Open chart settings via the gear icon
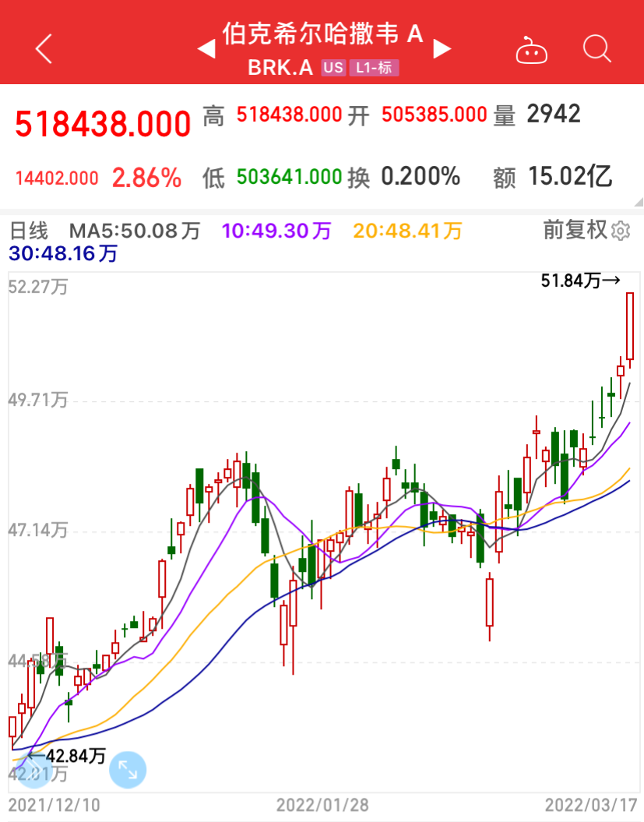Screen dimensions: 644x822 (x=623, y=231)
